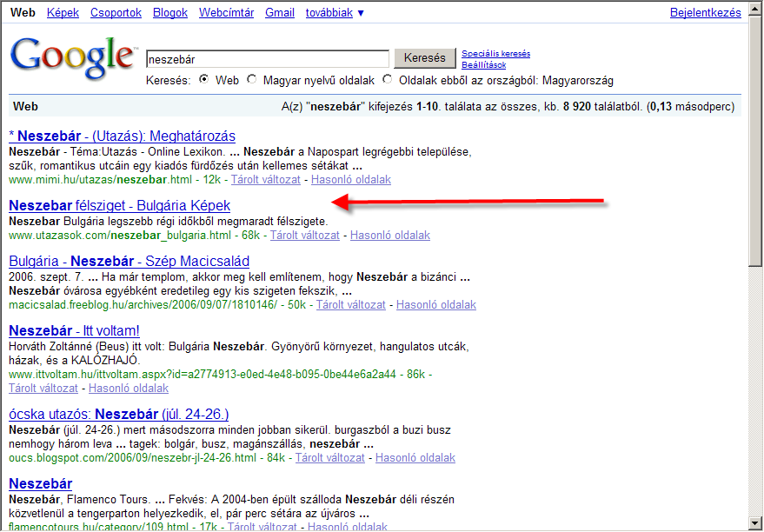Image resolution: width=764 pixels, height=532 pixels.
Task: Click the scrollbar up arrow
Action: tap(755, 9)
